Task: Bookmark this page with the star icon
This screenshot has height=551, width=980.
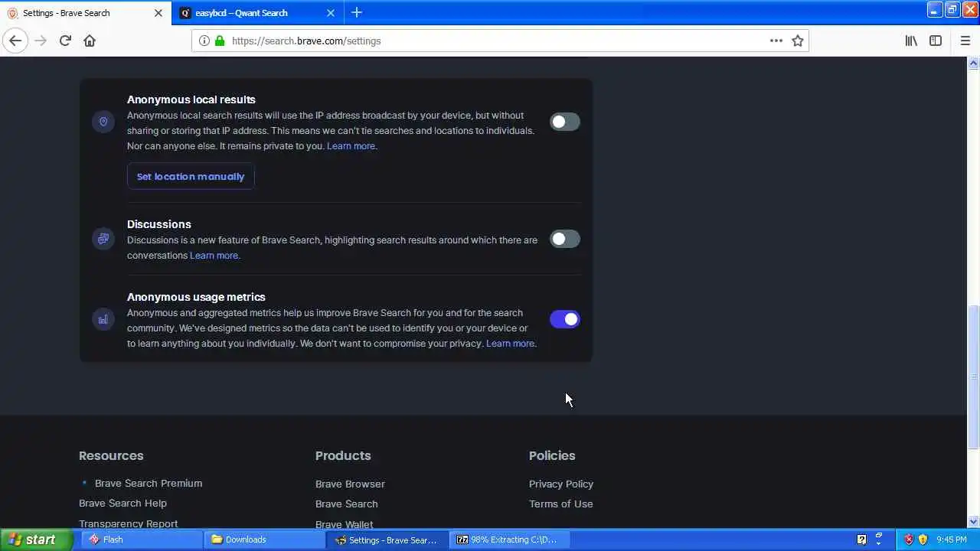Action: 798,41
